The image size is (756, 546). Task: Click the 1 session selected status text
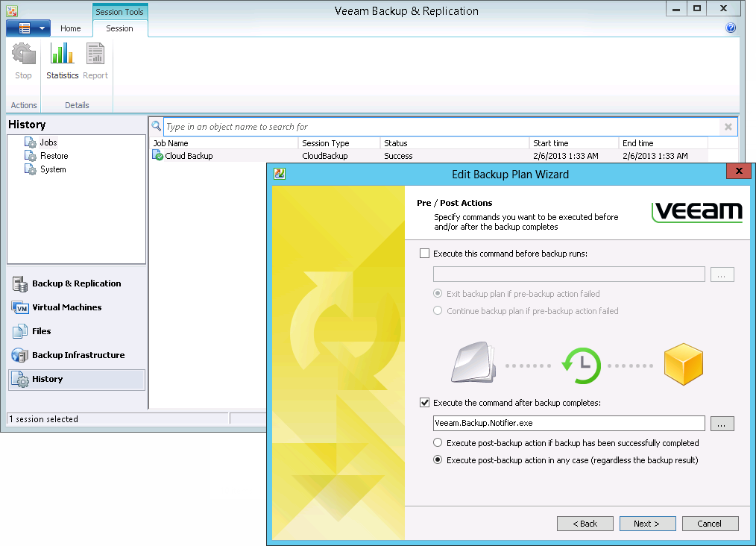[x=43, y=419]
